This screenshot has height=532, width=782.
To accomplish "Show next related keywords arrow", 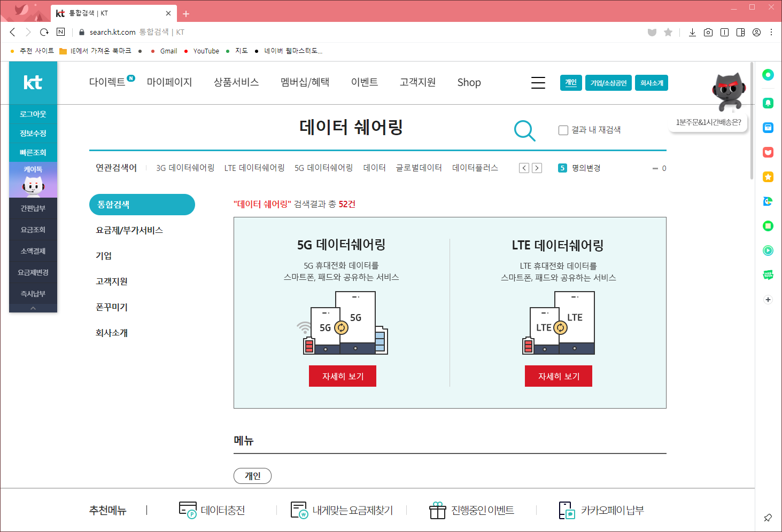I will pyautogui.click(x=537, y=168).
